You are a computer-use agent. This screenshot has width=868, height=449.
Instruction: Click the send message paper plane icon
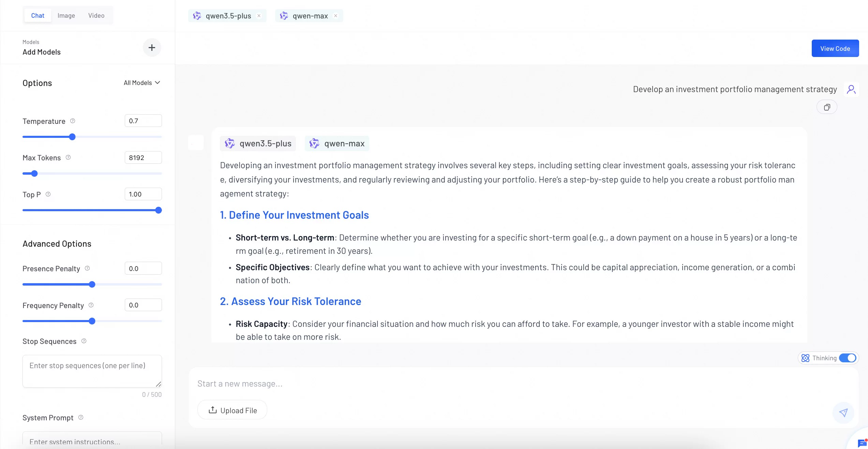point(843,412)
